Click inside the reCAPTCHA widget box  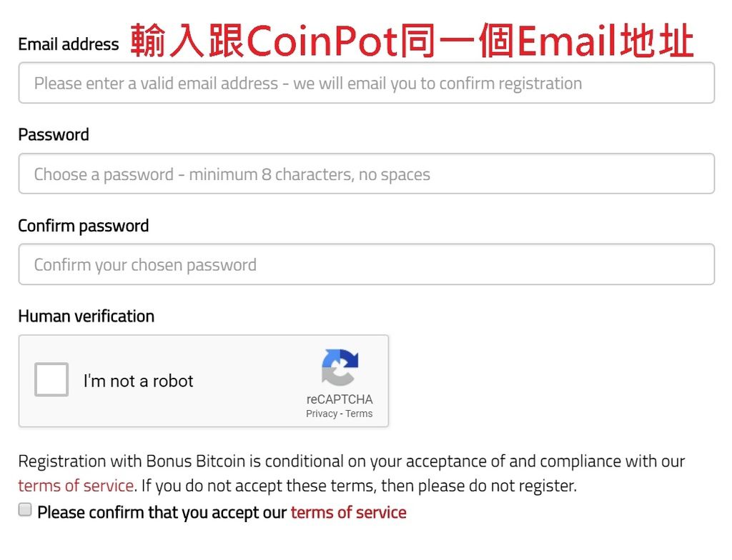click(x=203, y=381)
